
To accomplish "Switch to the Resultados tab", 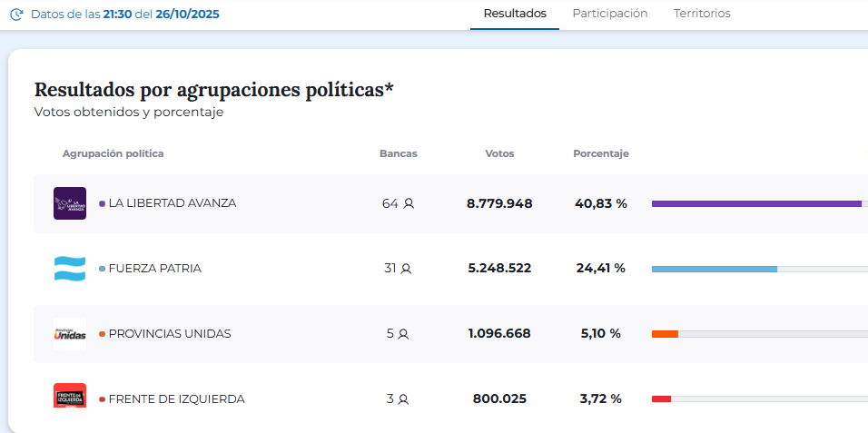I will pyautogui.click(x=515, y=14).
